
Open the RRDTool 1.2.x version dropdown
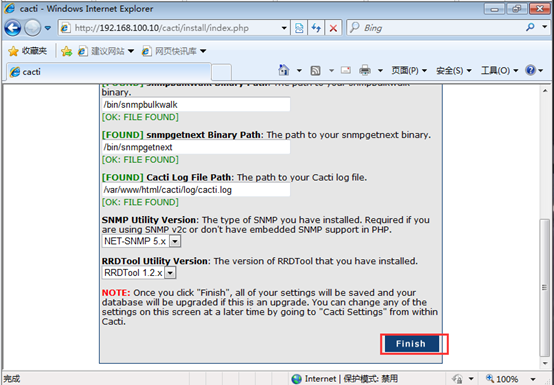[x=139, y=273]
